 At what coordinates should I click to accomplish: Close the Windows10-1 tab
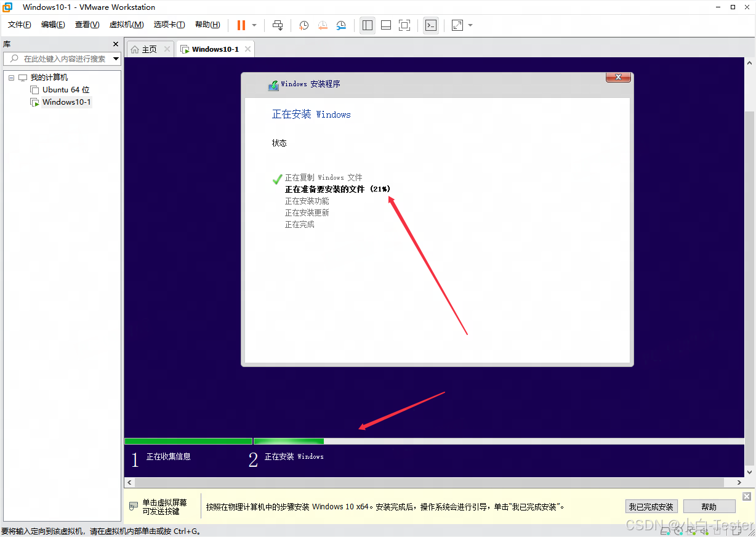click(x=247, y=49)
